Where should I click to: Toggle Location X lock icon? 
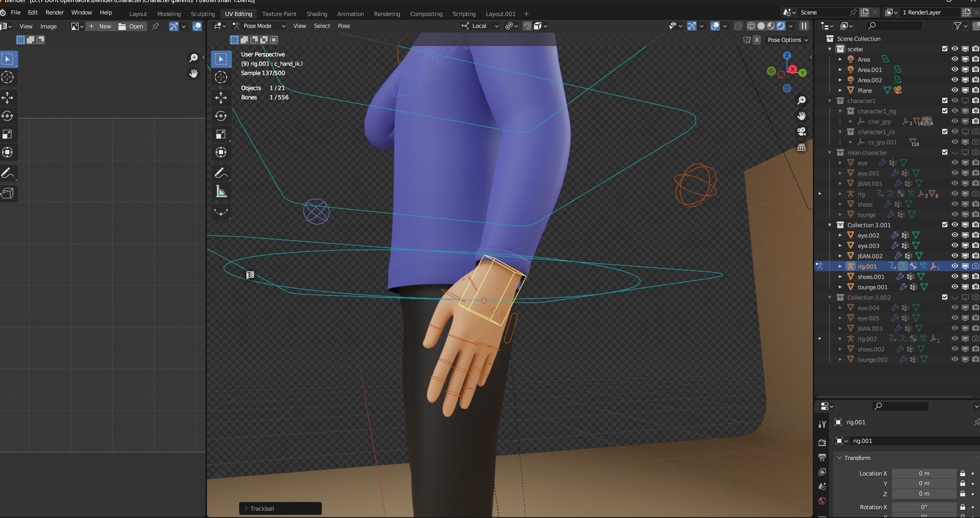[x=962, y=473]
